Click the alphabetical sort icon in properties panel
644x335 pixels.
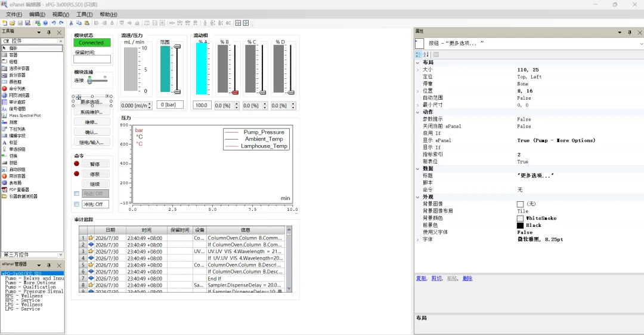(x=426, y=54)
